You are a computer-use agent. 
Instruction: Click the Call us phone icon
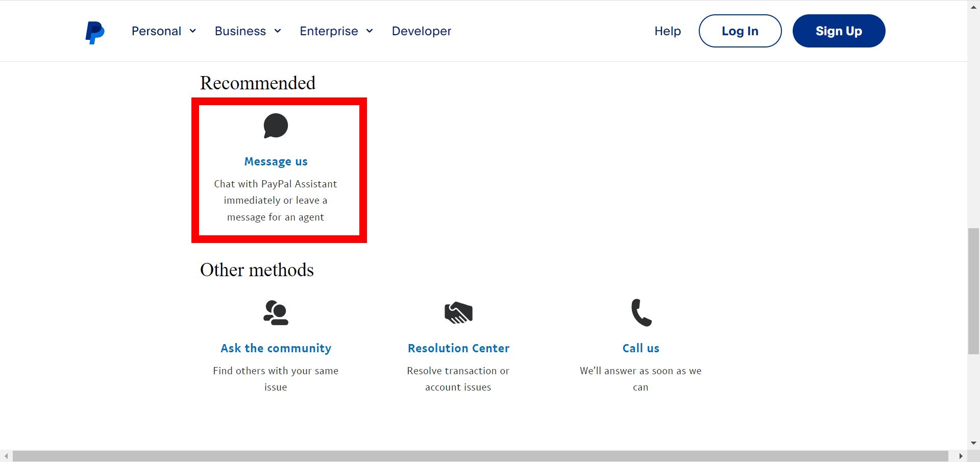pyautogui.click(x=641, y=312)
